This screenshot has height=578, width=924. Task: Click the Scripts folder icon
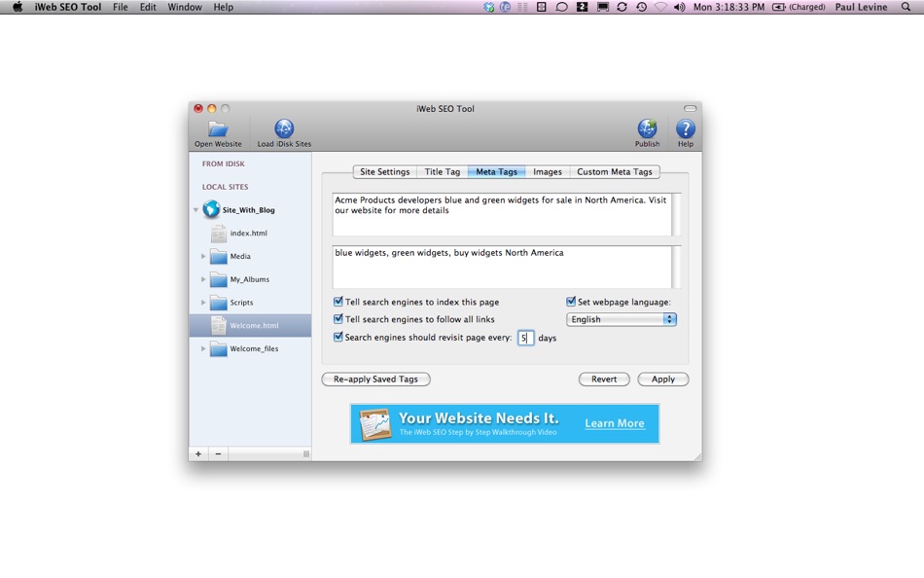[219, 302]
